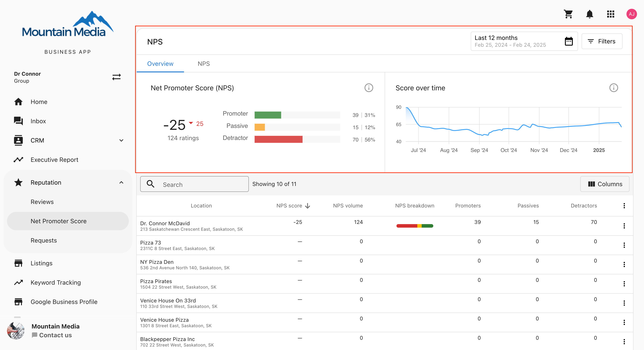Click the Mountain Media avatar thumbnail
The height and width of the screenshot is (350, 644).
click(x=16, y=331)
